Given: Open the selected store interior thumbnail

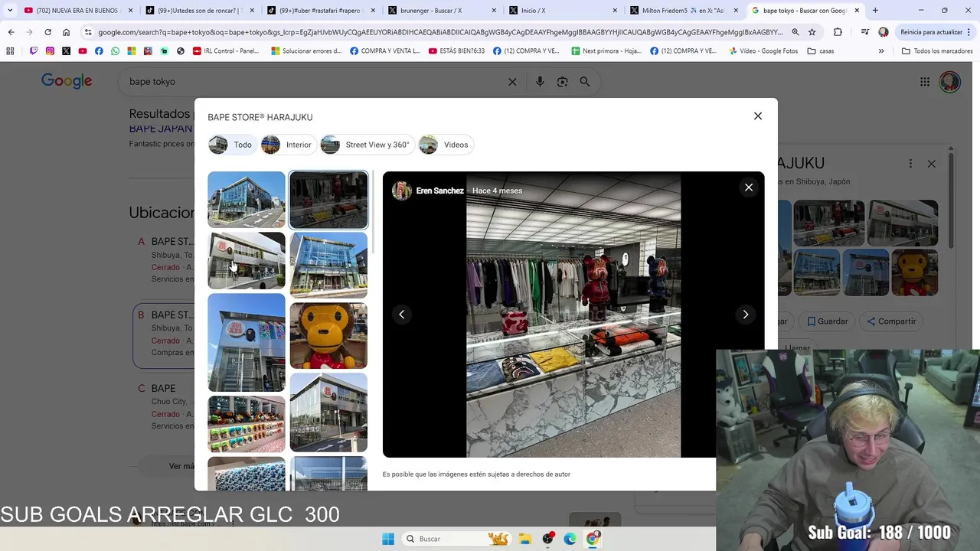Looking at the screenshot, I should pyautogui.click(x=328, y=200).
